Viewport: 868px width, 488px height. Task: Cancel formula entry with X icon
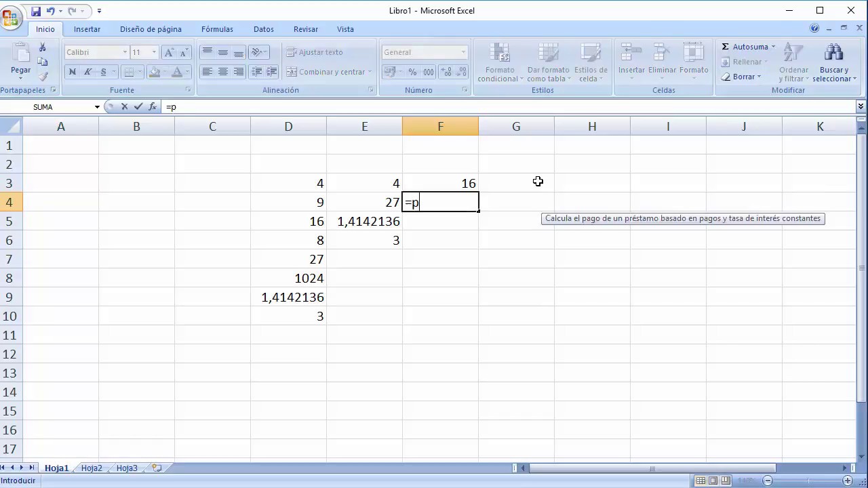pyautogui.click(x=124, y=106)
